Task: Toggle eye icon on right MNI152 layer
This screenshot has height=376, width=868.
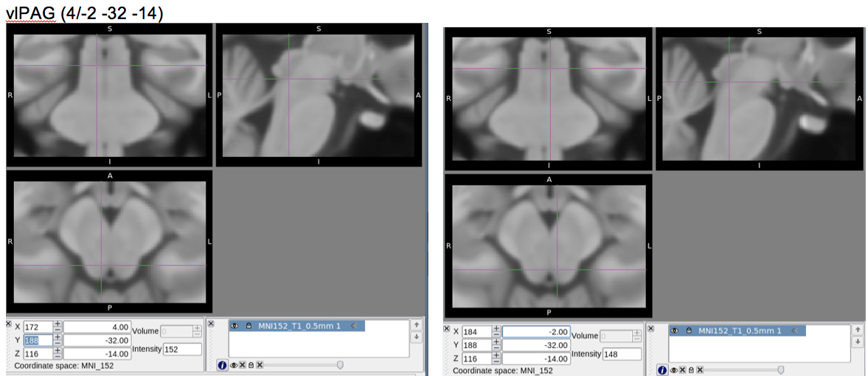Action: (674, 331)
